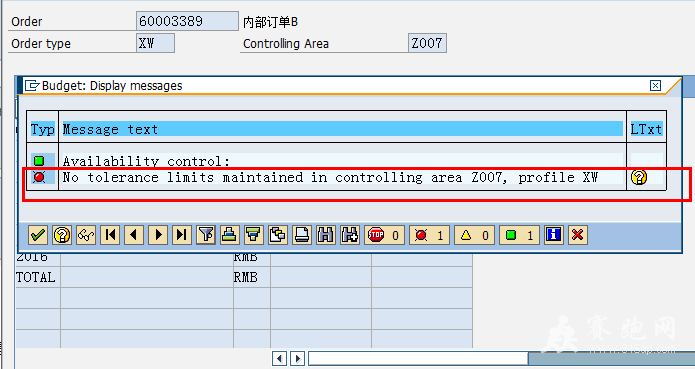Select the No tolerance limits maintained message
This screenshot has height=369, width=695.
[x=343, y=177]
